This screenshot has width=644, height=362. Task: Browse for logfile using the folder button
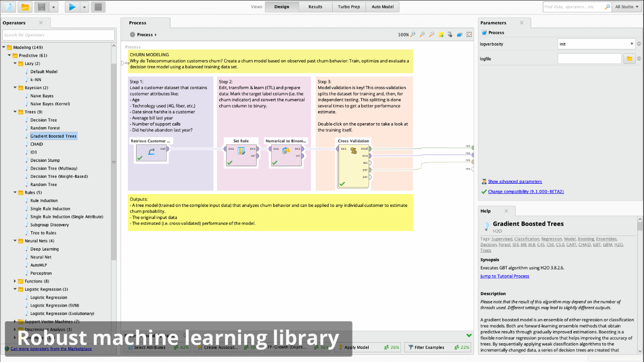tap(629, 59)
